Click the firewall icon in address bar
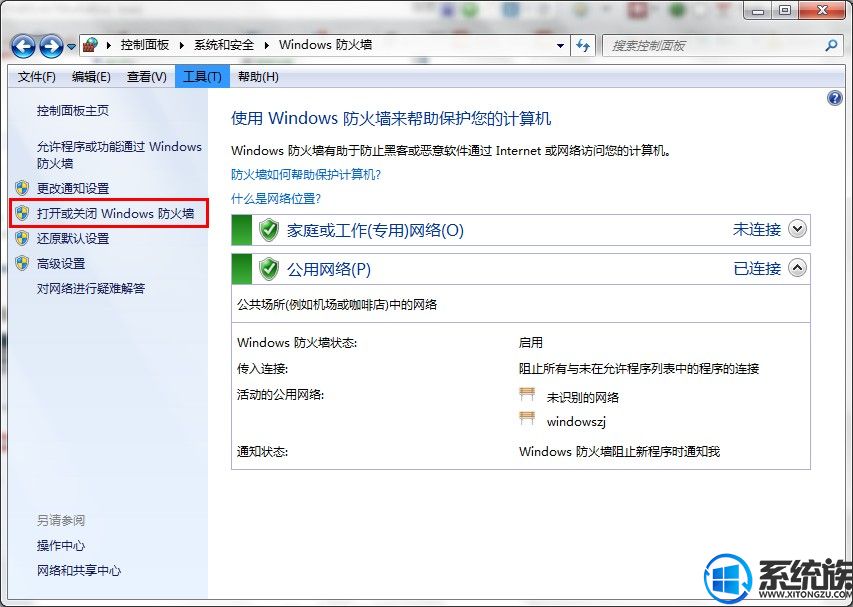Image resolution: width=853 pixels, height=607 pixels. (91, 45)
